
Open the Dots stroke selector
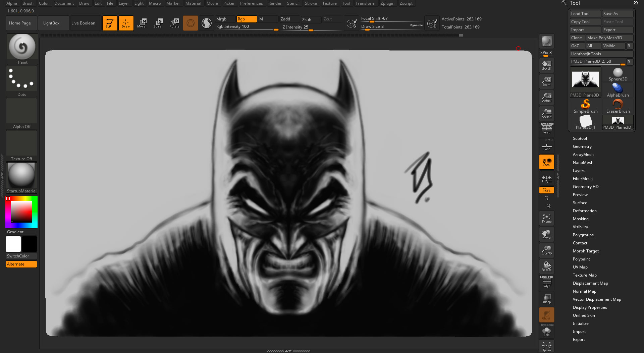point(21,81)
